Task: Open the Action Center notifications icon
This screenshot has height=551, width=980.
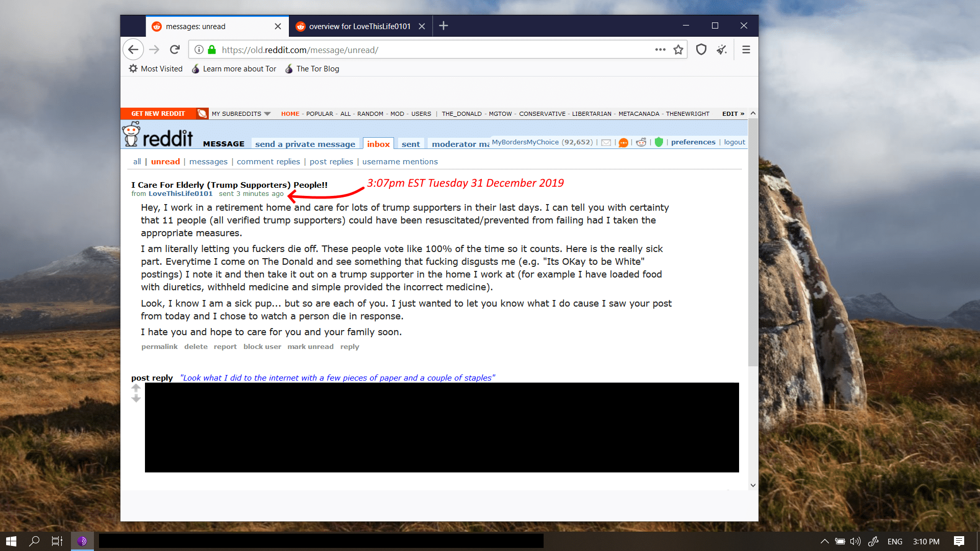Action: [959, 541]
